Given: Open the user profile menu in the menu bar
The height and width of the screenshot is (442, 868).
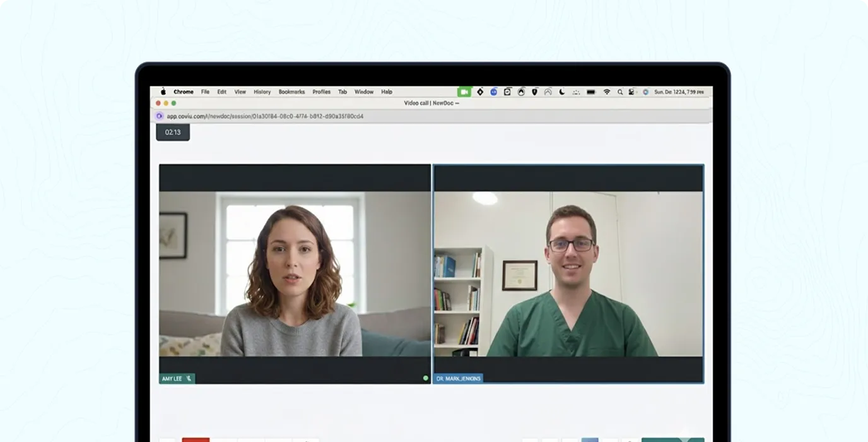Looking at the screenshot, I should click(631, 92).
